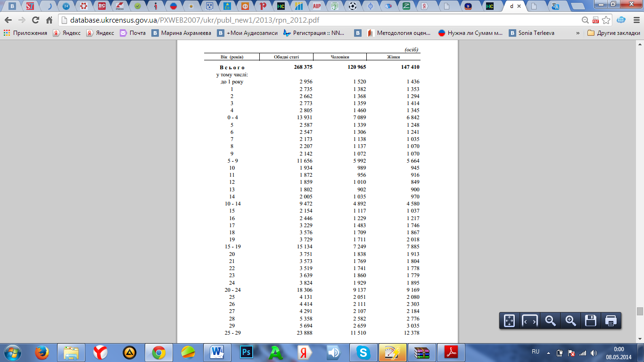
Task: Open the Приложения apps shortcut
Action: 25,33
